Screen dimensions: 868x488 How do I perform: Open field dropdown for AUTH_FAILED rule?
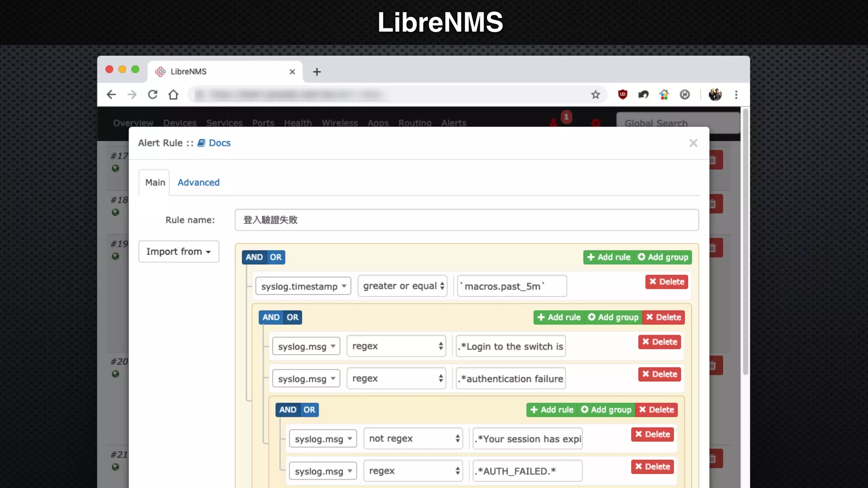pos(323,471)
